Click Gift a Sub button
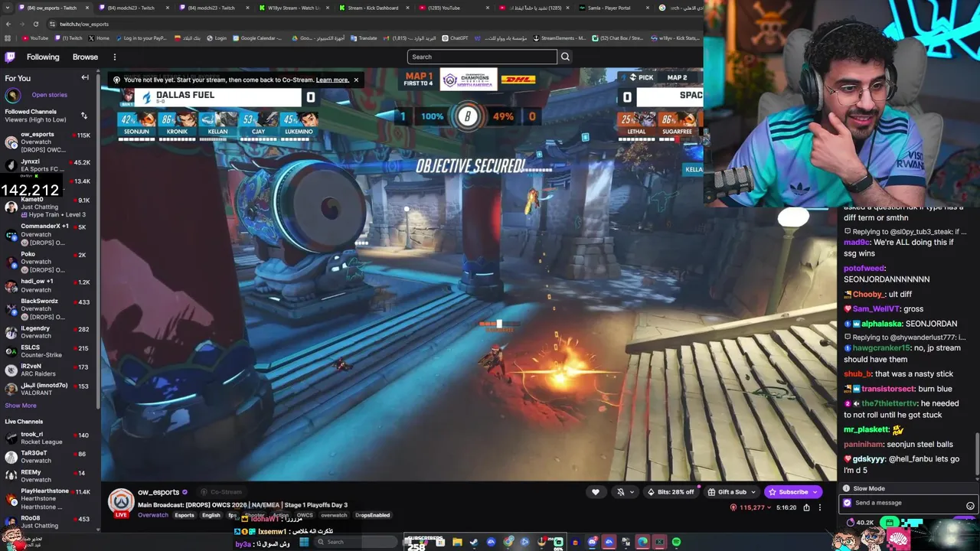980x551 pixels. pyautogui.click(x=727, y=492)
